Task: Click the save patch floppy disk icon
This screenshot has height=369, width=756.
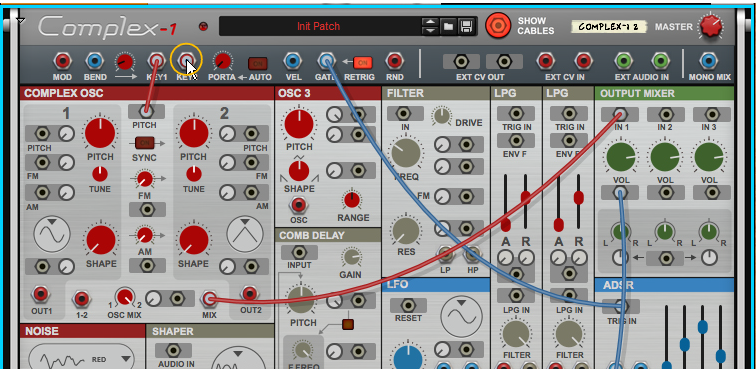Action: click(x=465, y=26)
